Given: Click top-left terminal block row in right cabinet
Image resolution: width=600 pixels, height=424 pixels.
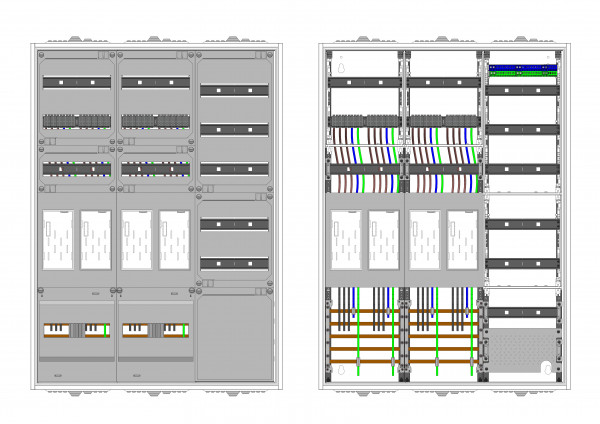Looking at the screenshot, I should (x=364, y=122).
